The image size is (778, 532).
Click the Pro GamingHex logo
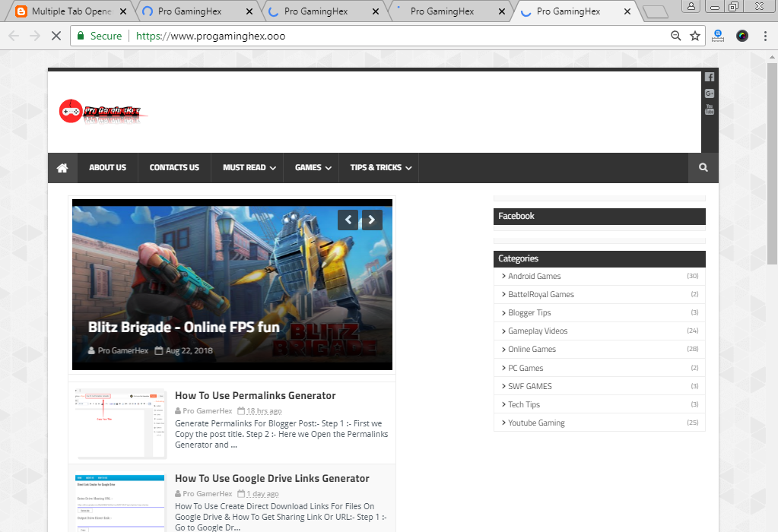click(x=102, y=111)
